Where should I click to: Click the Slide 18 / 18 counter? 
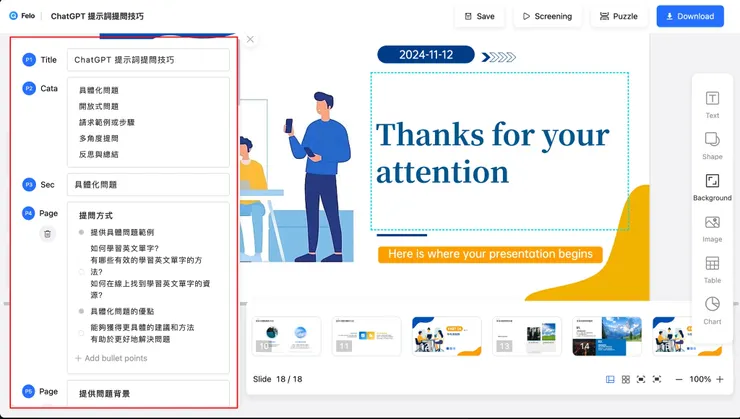click(278, 379)
